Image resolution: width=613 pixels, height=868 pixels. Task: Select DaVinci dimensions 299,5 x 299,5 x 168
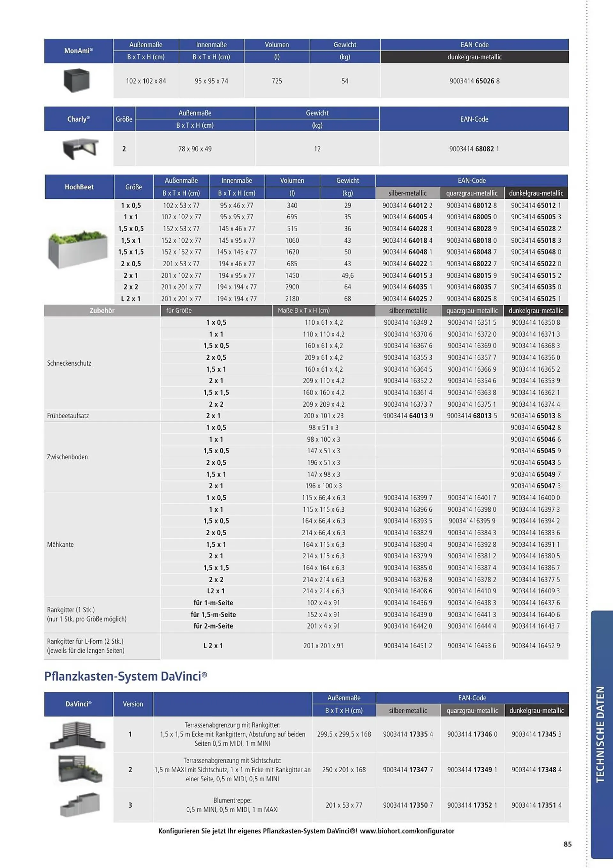(344, 734)
